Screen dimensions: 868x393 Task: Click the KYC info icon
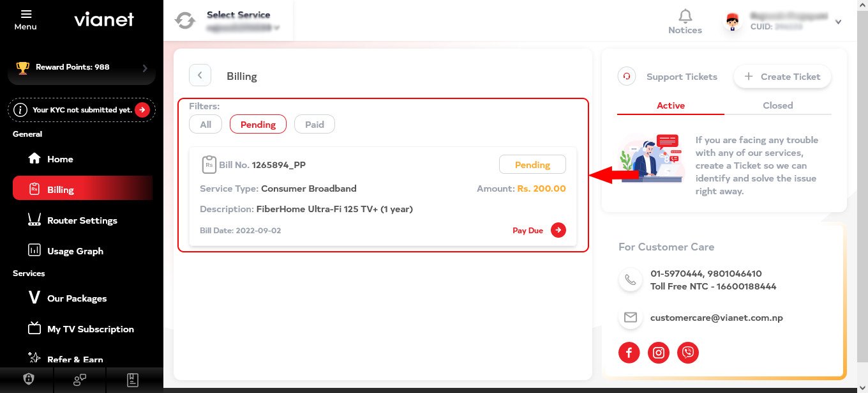(x=21, y=110)
